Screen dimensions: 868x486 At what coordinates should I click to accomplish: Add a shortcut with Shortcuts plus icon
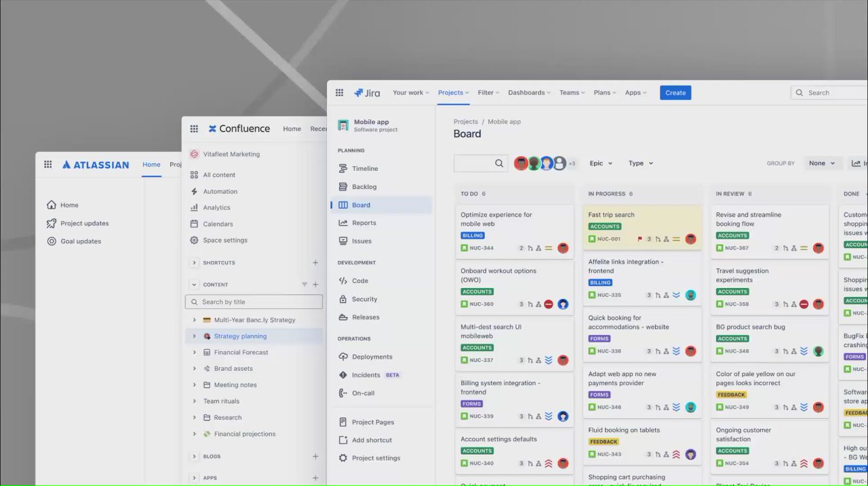(315, 263)
